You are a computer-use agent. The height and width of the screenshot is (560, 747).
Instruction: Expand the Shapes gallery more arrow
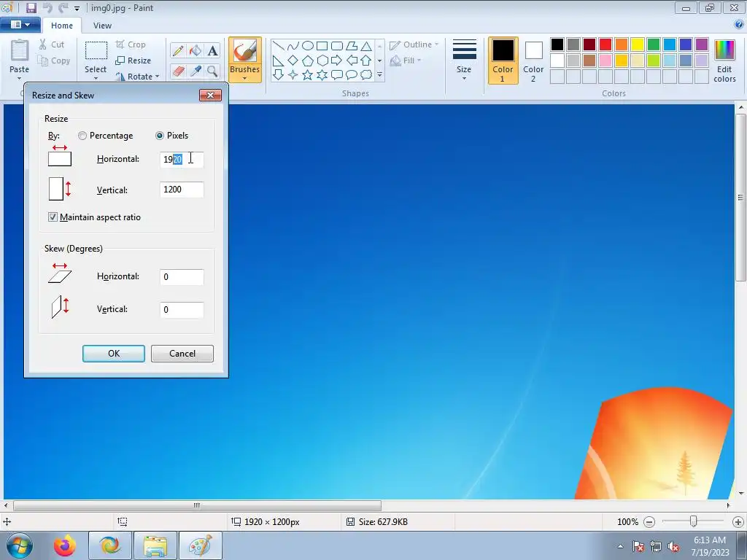click(379, 75)
